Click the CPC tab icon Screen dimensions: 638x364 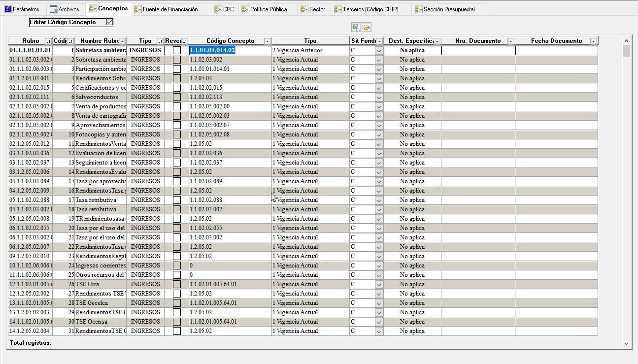pyautogui.click(x=218, y=9)
